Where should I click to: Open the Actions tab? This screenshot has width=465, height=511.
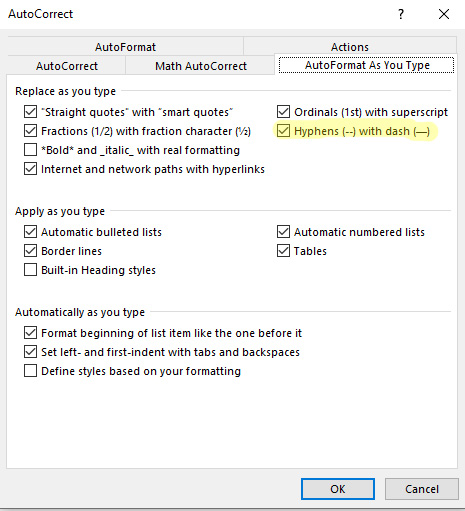point(350,47)
